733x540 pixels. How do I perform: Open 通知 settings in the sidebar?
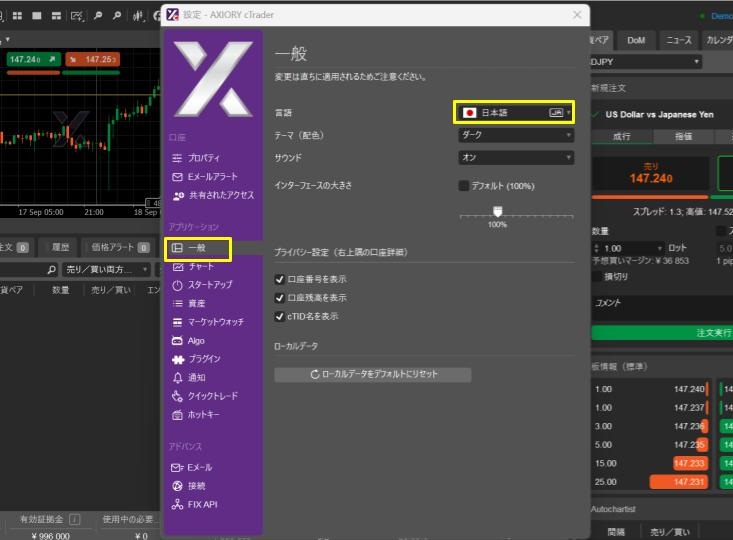tap(189, 378)
